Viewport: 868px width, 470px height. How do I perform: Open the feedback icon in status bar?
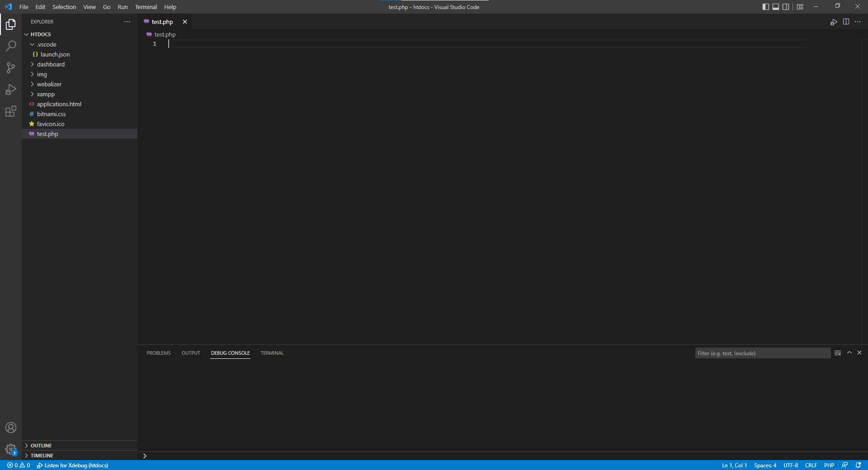click(x=844, y=465)
